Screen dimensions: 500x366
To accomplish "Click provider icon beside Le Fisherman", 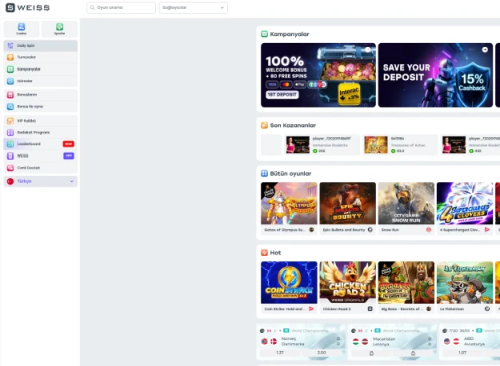I will coord(487,309).
